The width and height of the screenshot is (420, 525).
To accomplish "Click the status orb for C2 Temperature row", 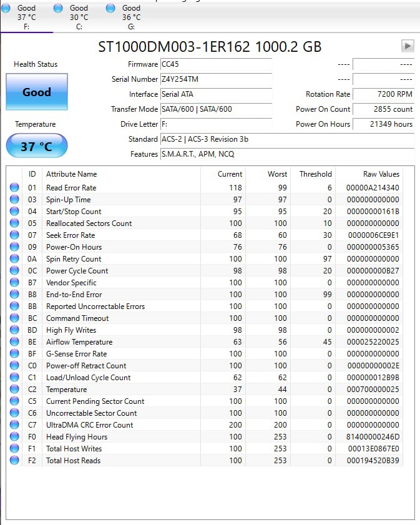I will 14,389.
